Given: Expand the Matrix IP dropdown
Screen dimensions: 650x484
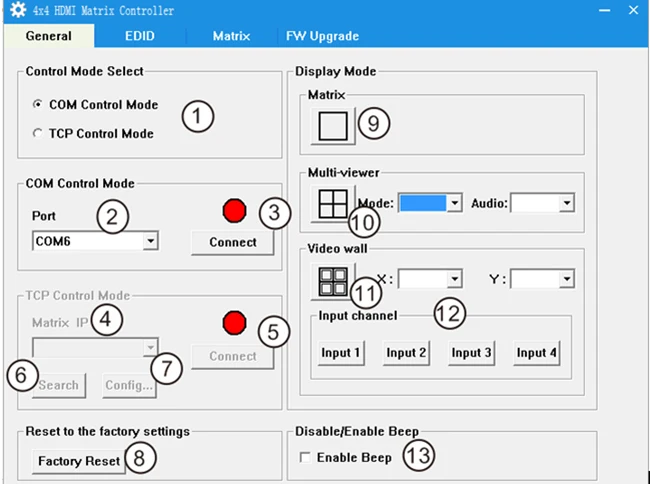Looking at the screenshot, I should pos(95,347).
